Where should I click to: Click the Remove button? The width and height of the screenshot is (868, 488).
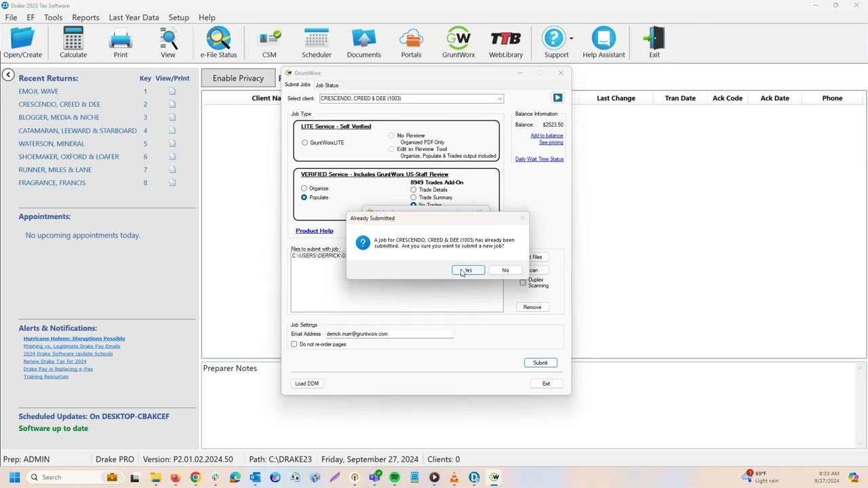pyautogui.click(x=532, y=307)
